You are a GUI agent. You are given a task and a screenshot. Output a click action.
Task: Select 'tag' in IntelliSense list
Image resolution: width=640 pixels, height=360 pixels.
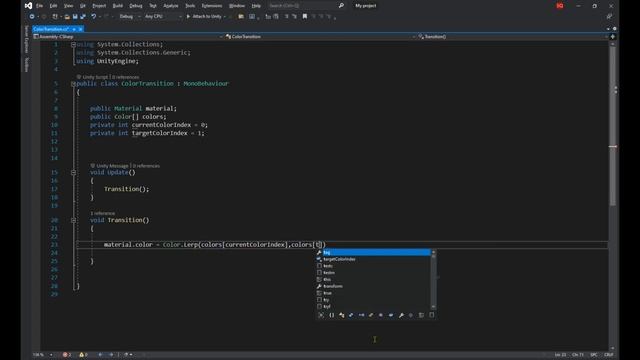click(373, 253)
